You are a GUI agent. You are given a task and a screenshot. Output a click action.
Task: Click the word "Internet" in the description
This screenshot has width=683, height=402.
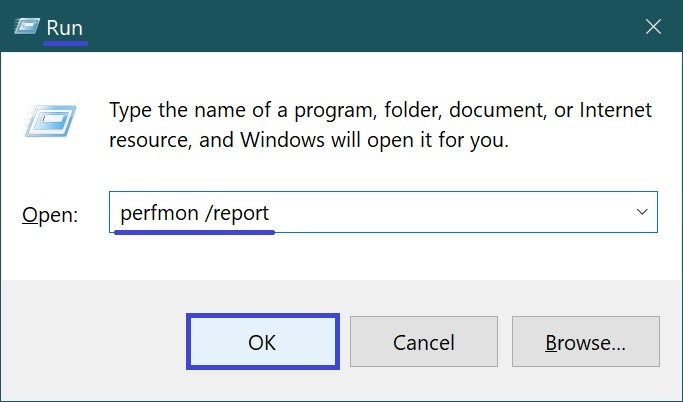click(x=615, y=110)
